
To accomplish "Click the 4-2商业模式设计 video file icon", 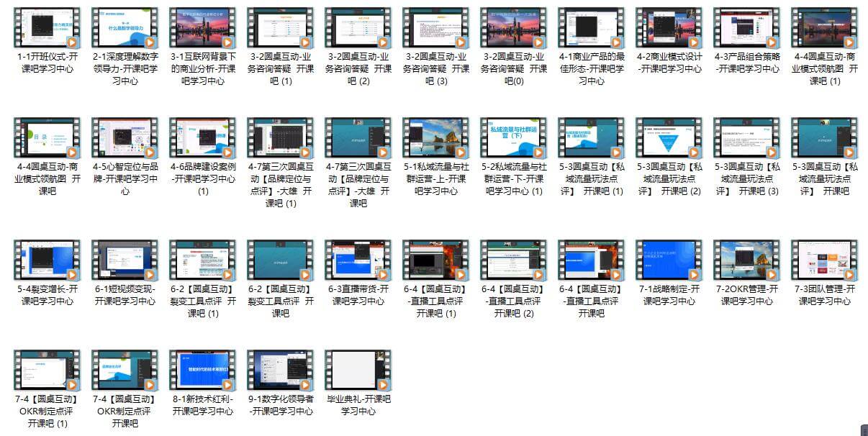I will pyautogui.click(x=669, y=27).
